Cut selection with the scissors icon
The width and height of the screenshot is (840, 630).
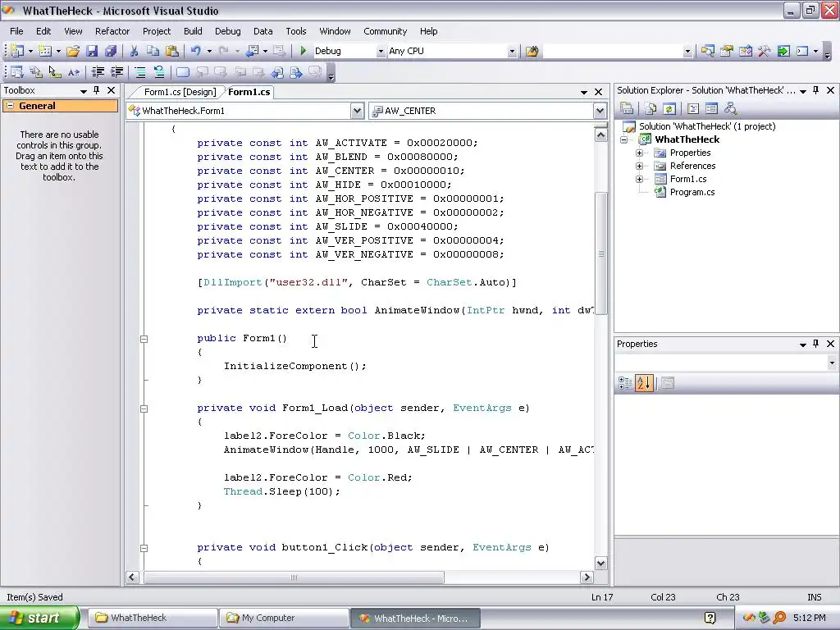click(134, 51)
